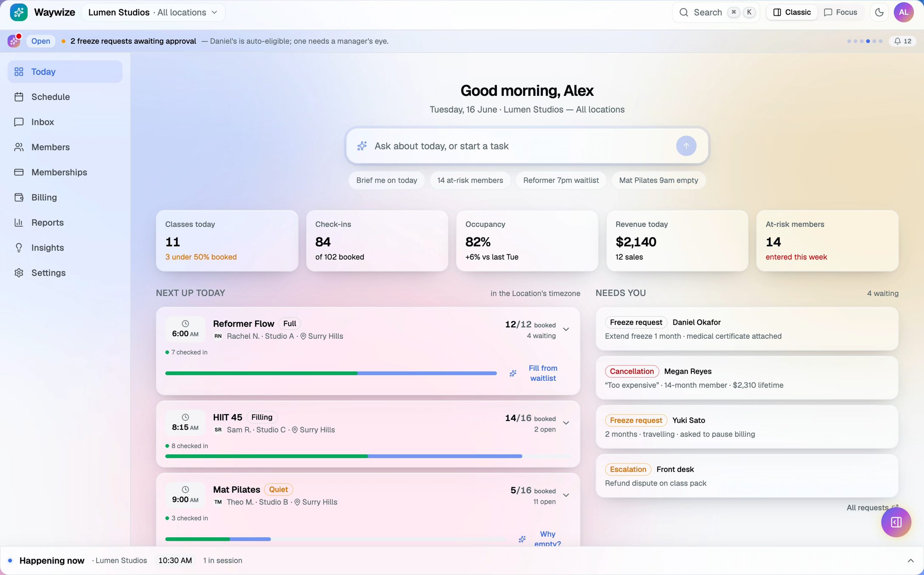
Task: Select the 'Brief me on today' suggestion chip
Action: tap(386, 180)
